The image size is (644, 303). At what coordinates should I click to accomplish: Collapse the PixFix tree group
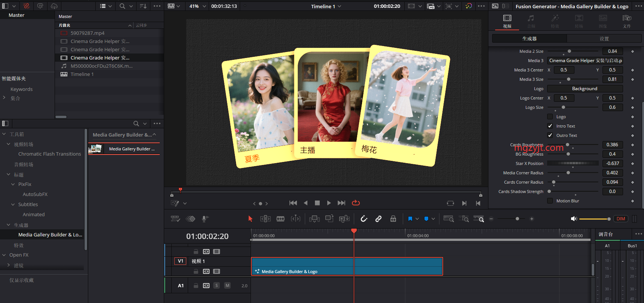pyautogui.click(x=13, y=184)
